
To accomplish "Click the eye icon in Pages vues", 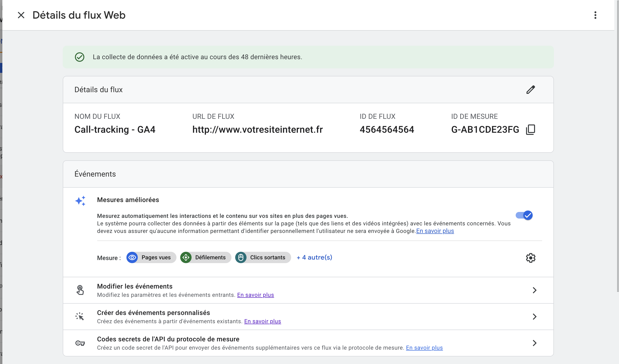I will tap(132, 257).
